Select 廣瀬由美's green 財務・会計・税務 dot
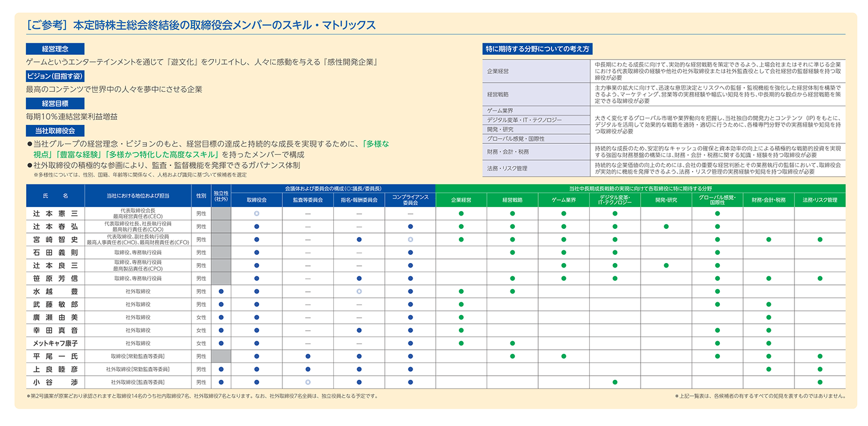Viewport: 868px width, 426px height. point(768,317)
